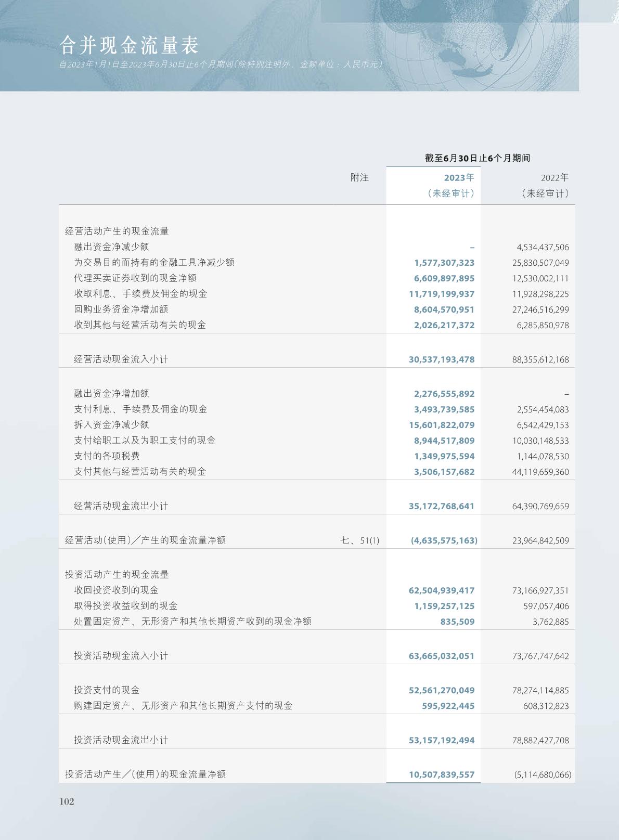
Task: Click the value 30,537,193,478
Action: point(442,359)
